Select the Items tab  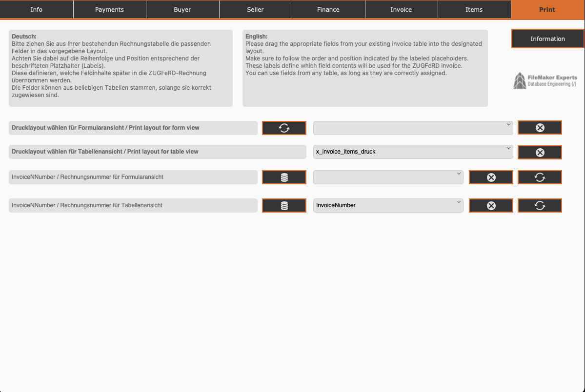point(474,9)
